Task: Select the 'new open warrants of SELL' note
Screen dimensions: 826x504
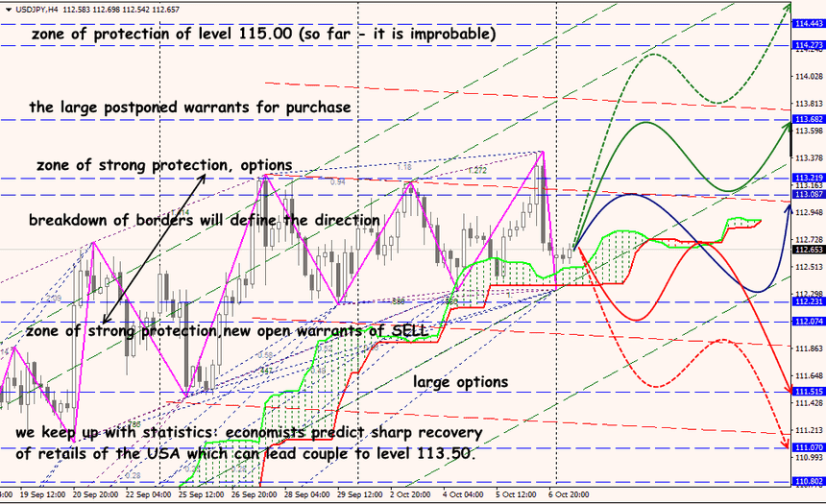Action: [227, 331]
